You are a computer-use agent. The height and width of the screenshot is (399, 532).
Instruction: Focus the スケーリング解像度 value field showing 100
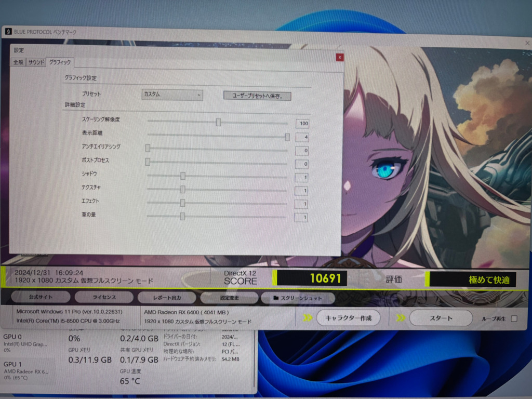[302, 124]
